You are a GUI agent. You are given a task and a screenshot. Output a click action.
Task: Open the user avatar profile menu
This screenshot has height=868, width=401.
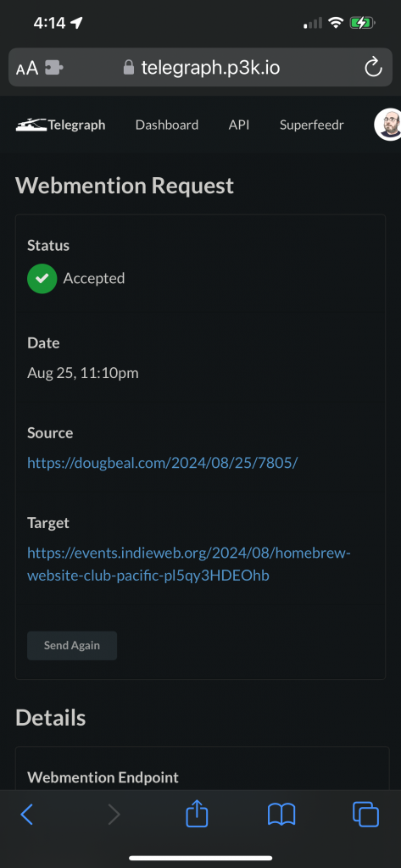click(389, 125)
